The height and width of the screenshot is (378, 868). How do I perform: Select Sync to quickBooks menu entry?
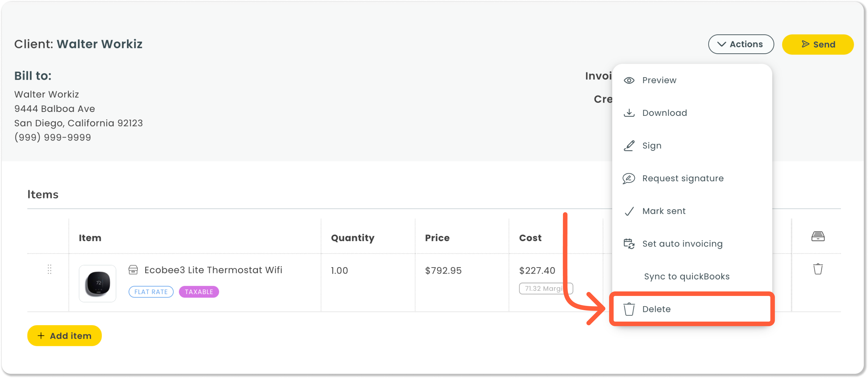click(686, 277)
